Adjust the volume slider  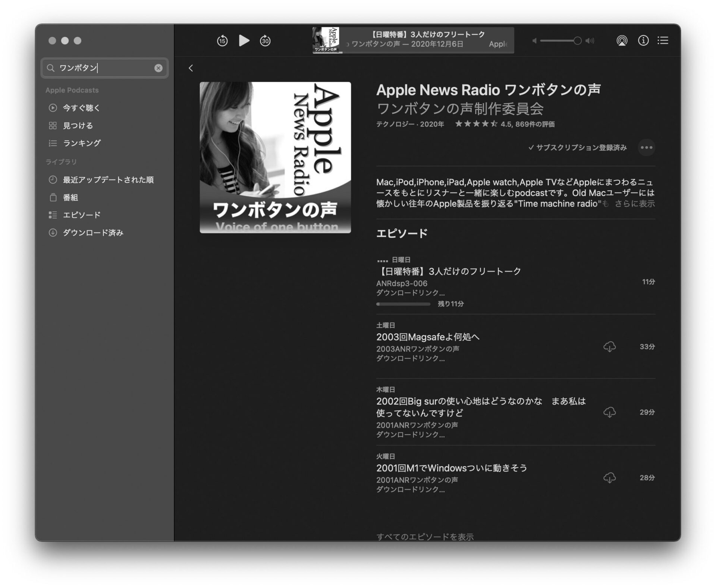click(560, 41)
